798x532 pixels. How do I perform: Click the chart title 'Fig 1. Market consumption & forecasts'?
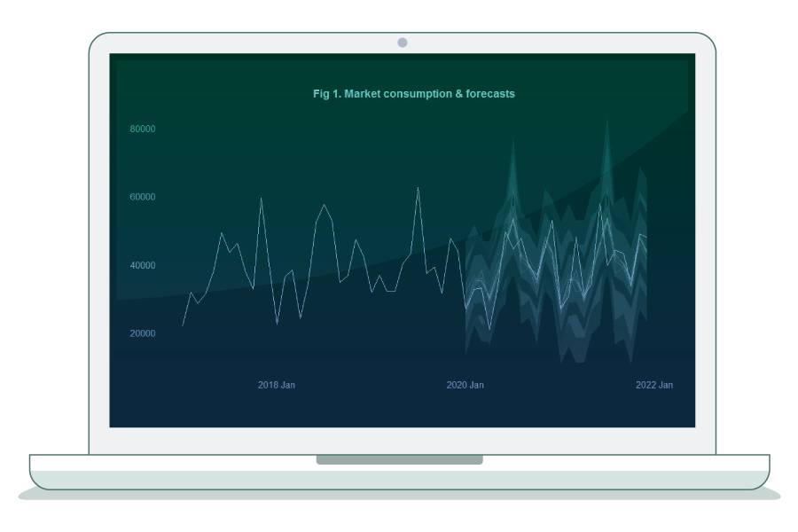click(x=413, y=93)
